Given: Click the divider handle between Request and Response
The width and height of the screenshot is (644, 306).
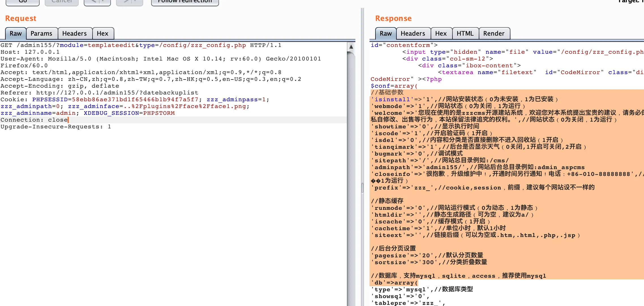Looking at the screenshot, I should 362,188.
